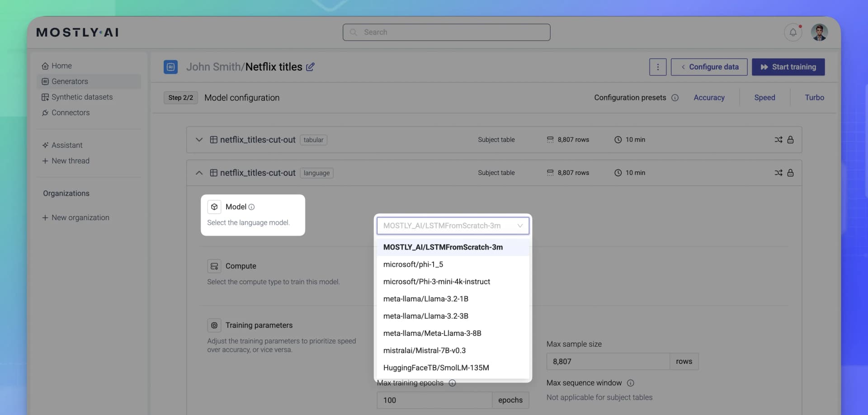868x415 pixels.
Task: Click the table icon of the language netflix_titles-cut-out
Action: pyautogui.click(x=214, y=173)
